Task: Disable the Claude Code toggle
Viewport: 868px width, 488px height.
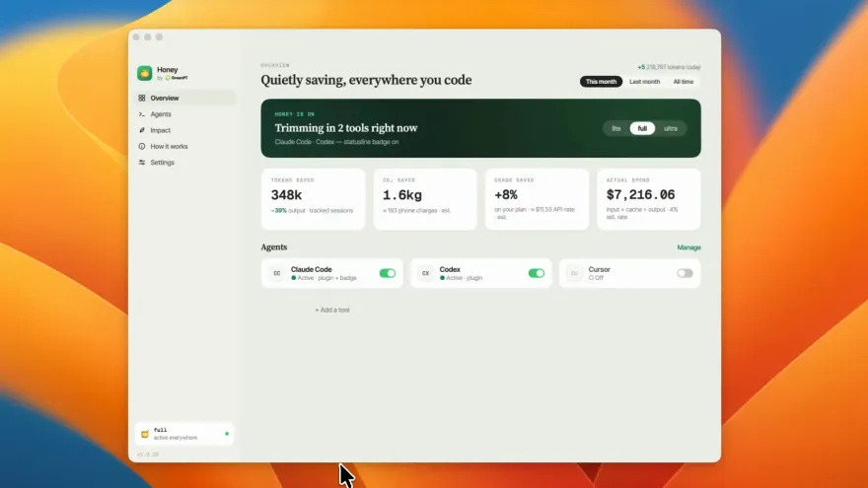Action: tap(388, 273)
